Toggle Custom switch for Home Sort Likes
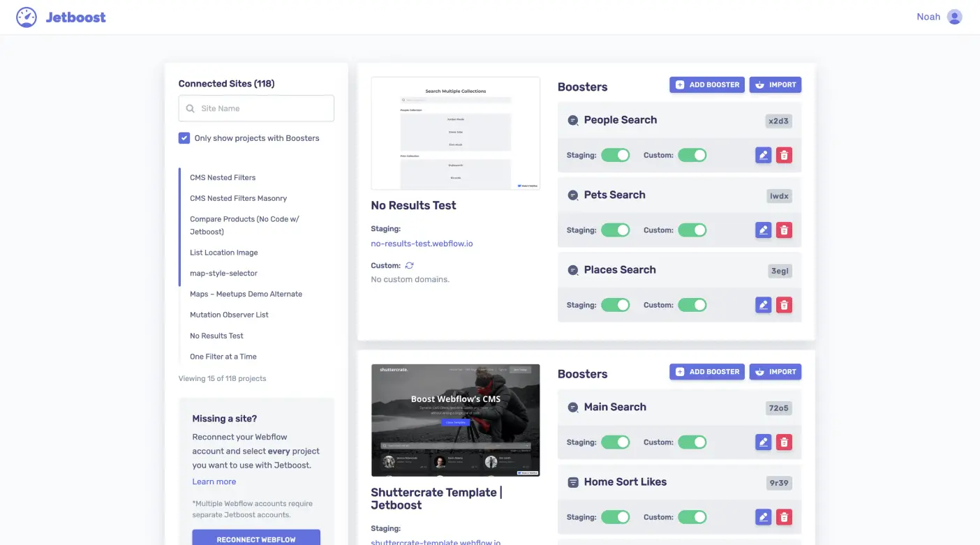The width and height of the screenshot is (980, 545). (692, 517)
